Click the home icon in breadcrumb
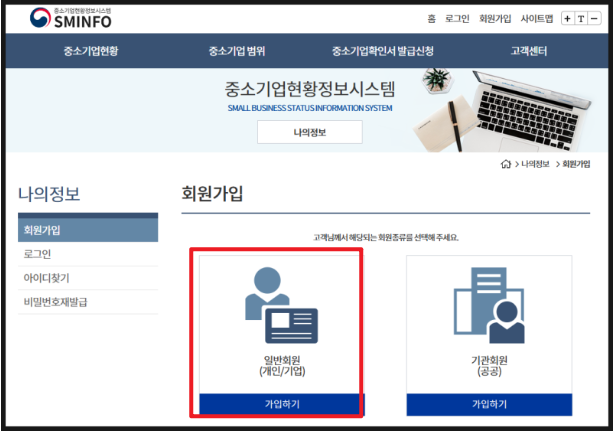Image resolution: width=613 pixels, height=431 pixels. click(505, 164)
